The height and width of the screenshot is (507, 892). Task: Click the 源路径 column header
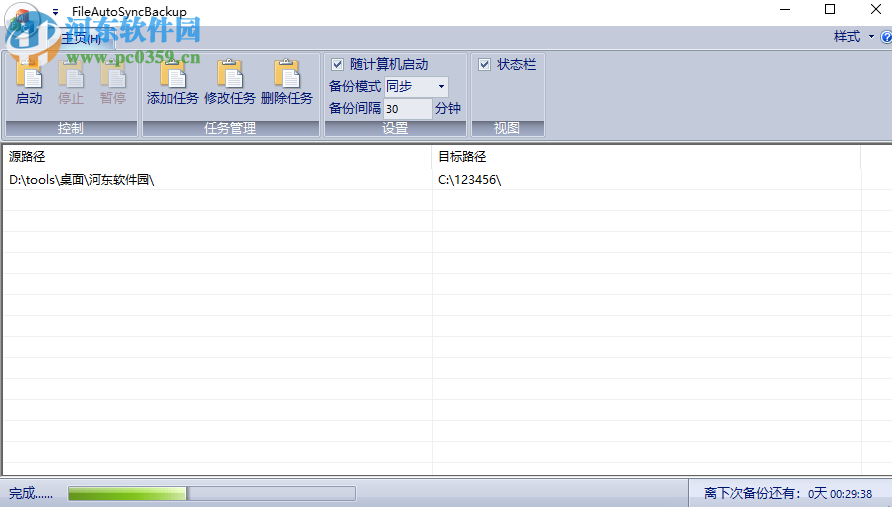pos(217,156)
